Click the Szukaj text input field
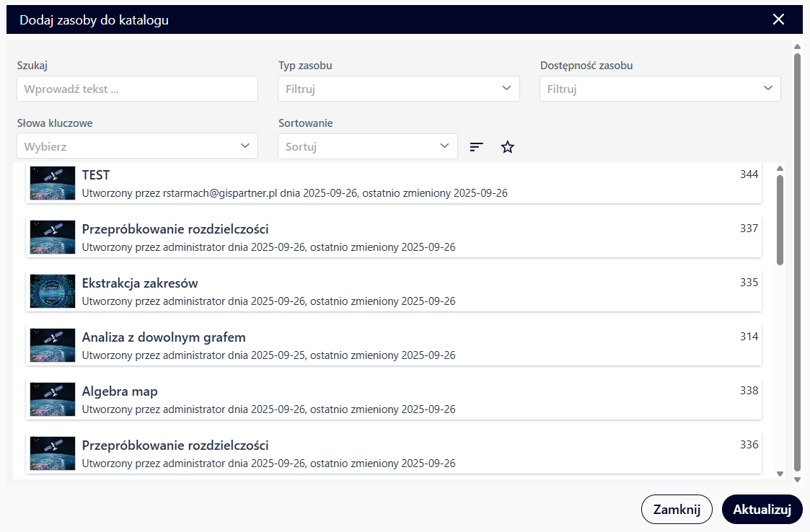 pos(137,89)
